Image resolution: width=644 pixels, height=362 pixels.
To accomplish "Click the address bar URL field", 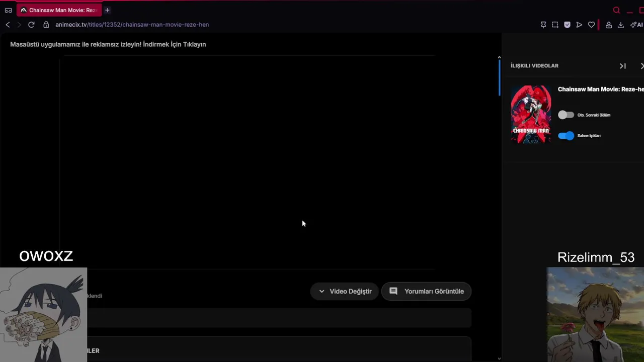I will coord(132,25).
